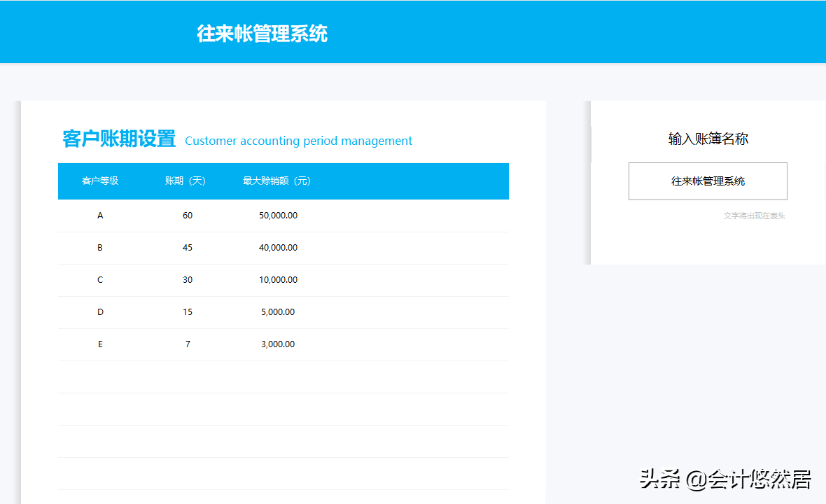Click the 10,000.00 credit limit cell
This screenshot has height=504, width=826.
[x=277, y=279]
